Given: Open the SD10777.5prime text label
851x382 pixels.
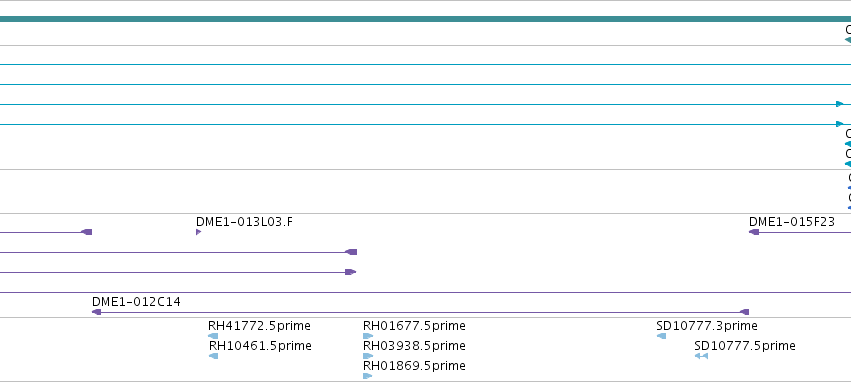Looking at the screenshot, I should (x=745, y=346).
